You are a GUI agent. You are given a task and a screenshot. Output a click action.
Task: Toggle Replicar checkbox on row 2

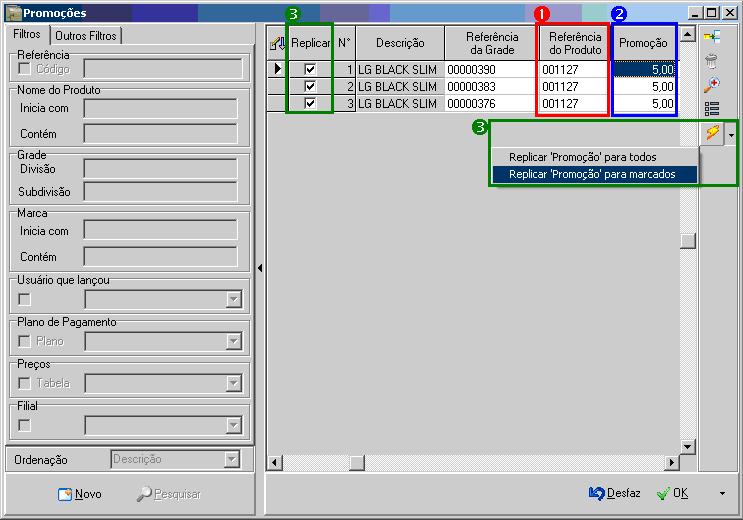pyautogui.click(x=310, y=87)
